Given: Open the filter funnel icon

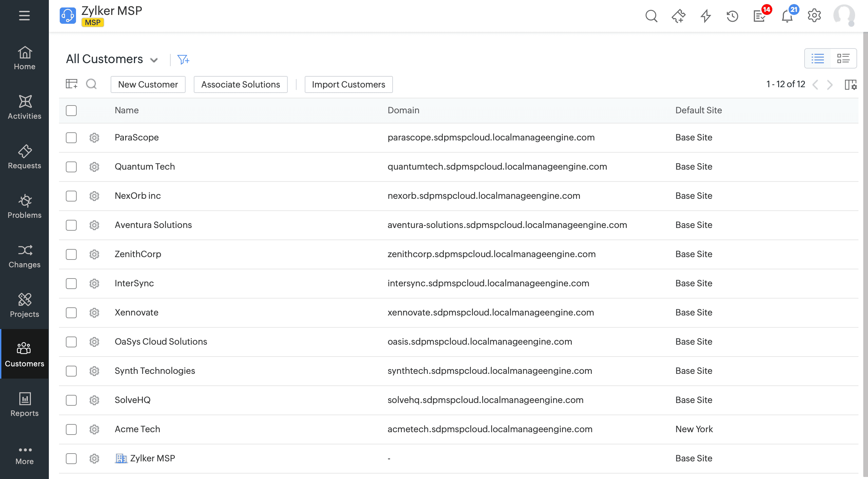Looking at the screenshot, I should 183,60.
